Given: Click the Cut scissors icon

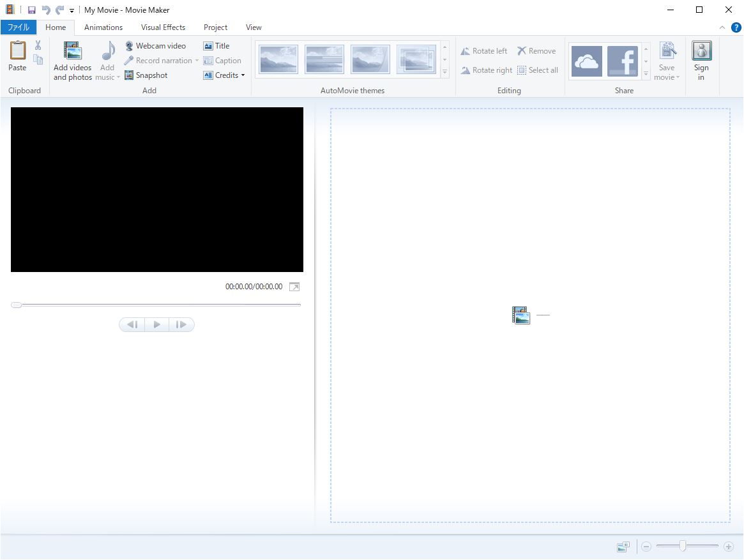Looking at the screenshot, I should [x=38, y=45].
